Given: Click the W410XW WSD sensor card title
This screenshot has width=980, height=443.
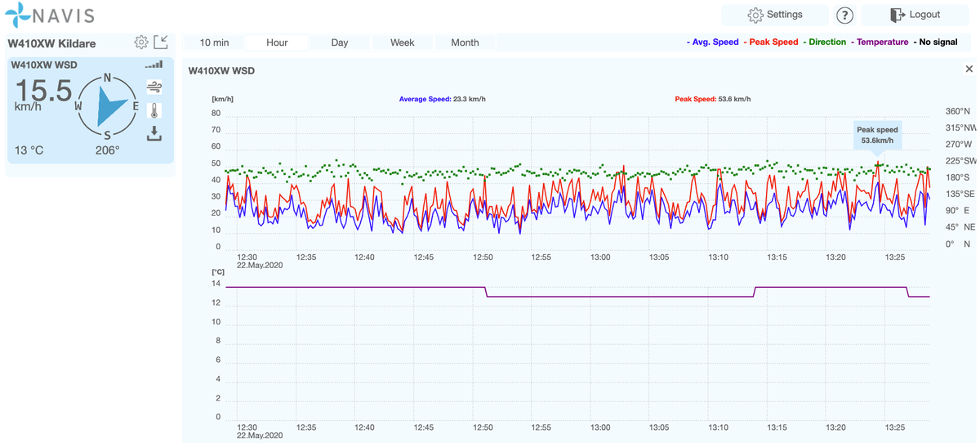Looking at the screenshot, I should [44, 65].
